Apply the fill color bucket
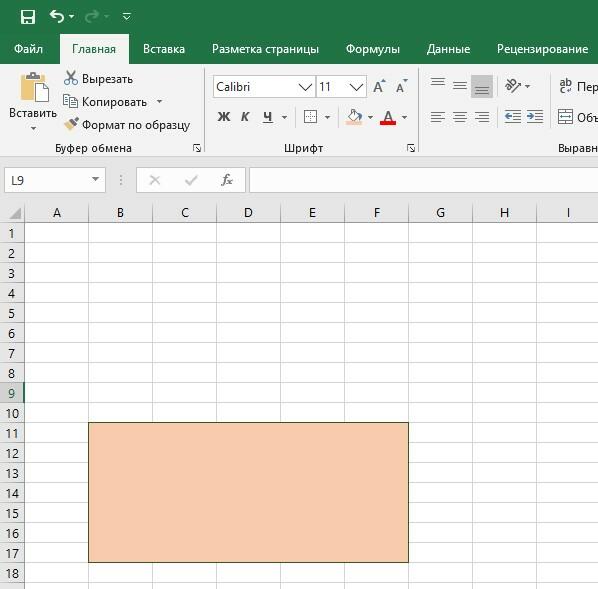The width and height of the screenshot is (598, 589). point(354,117)
